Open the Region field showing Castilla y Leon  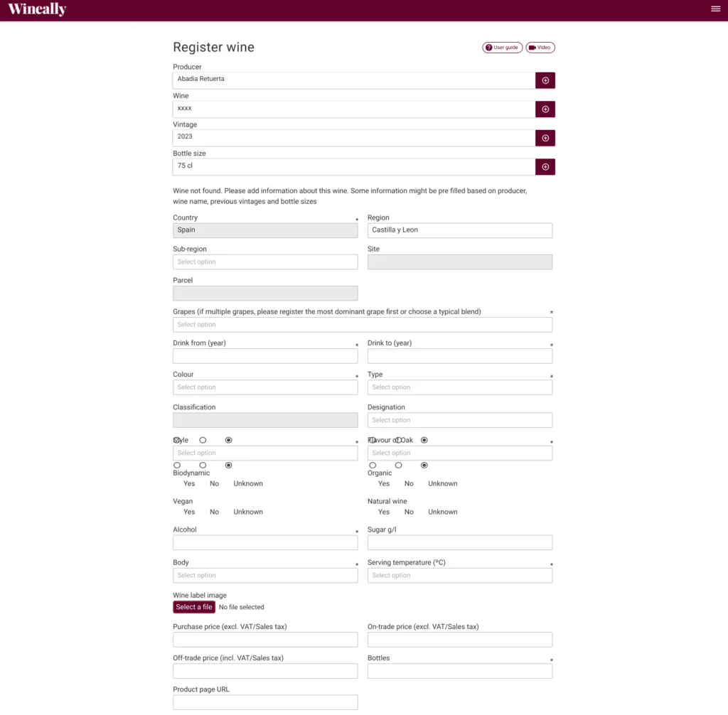(460, 230)
